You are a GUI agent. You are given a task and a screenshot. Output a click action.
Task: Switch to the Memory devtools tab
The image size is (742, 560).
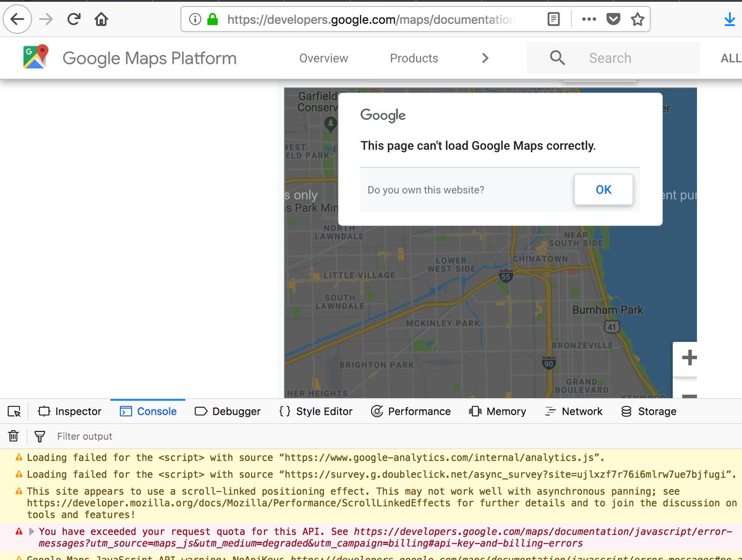pos(497,412)
